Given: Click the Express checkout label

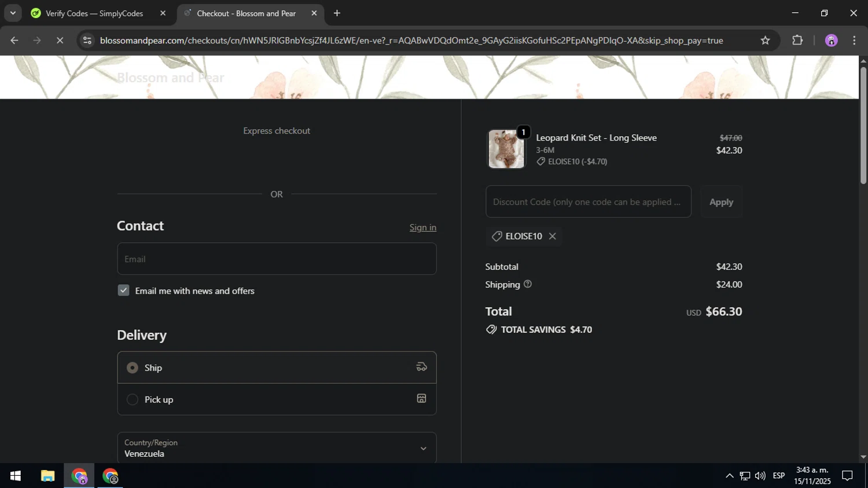Looking at the screenshot, I should click(277, 131).
